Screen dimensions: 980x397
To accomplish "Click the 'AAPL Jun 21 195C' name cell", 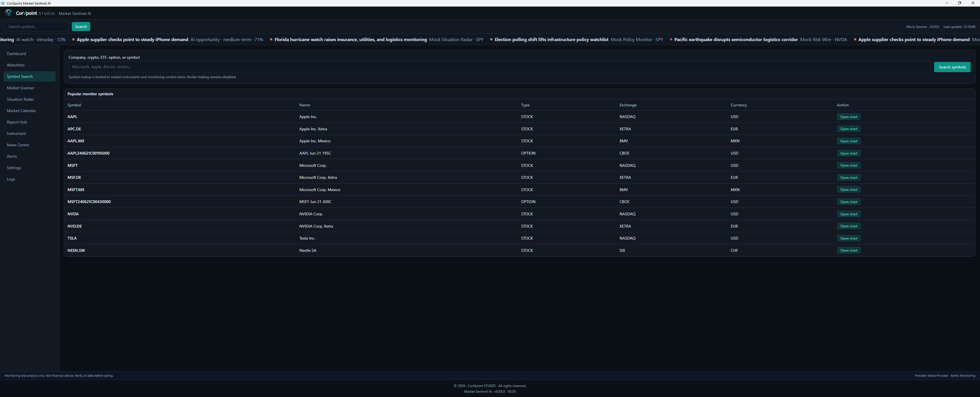I will click(315, 153).
